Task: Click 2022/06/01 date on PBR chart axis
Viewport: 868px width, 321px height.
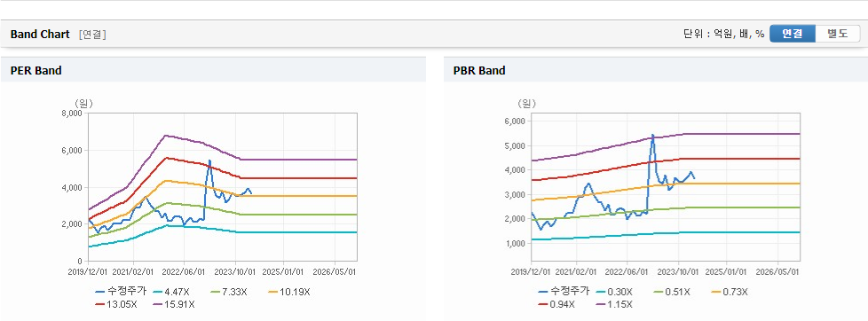Action: tap(627, 271)
